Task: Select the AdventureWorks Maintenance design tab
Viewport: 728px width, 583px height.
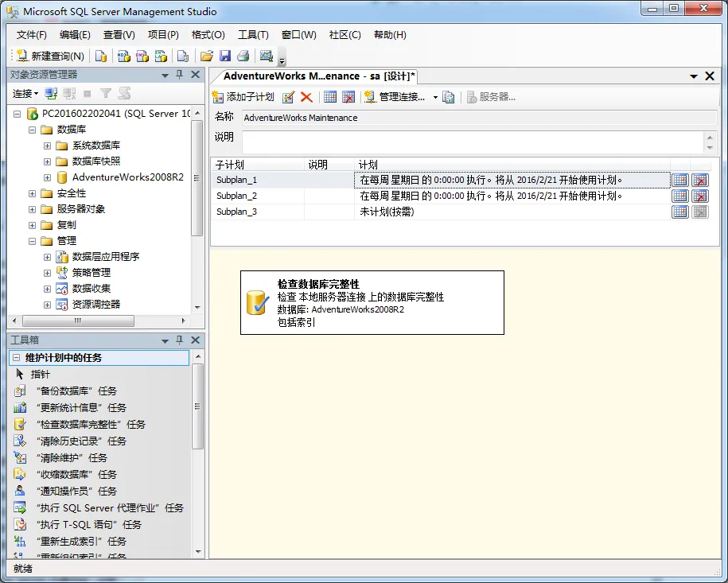Action: coord(318,76)
